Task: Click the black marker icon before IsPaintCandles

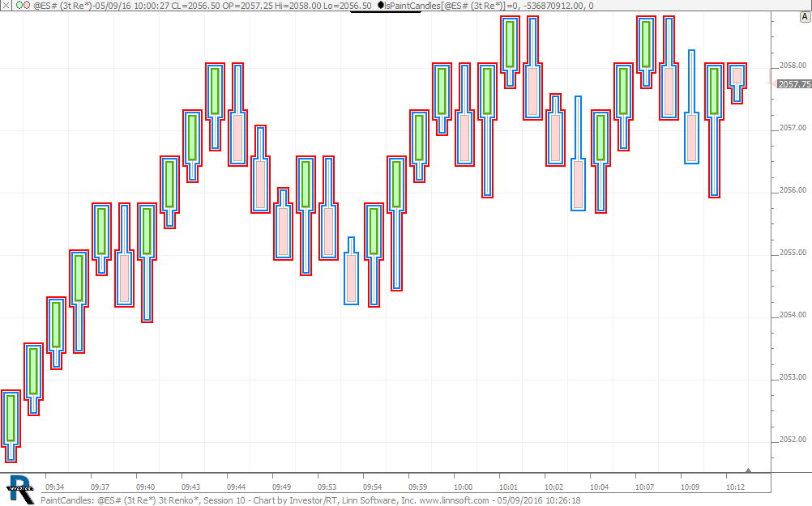Action: tap(382, 6)
